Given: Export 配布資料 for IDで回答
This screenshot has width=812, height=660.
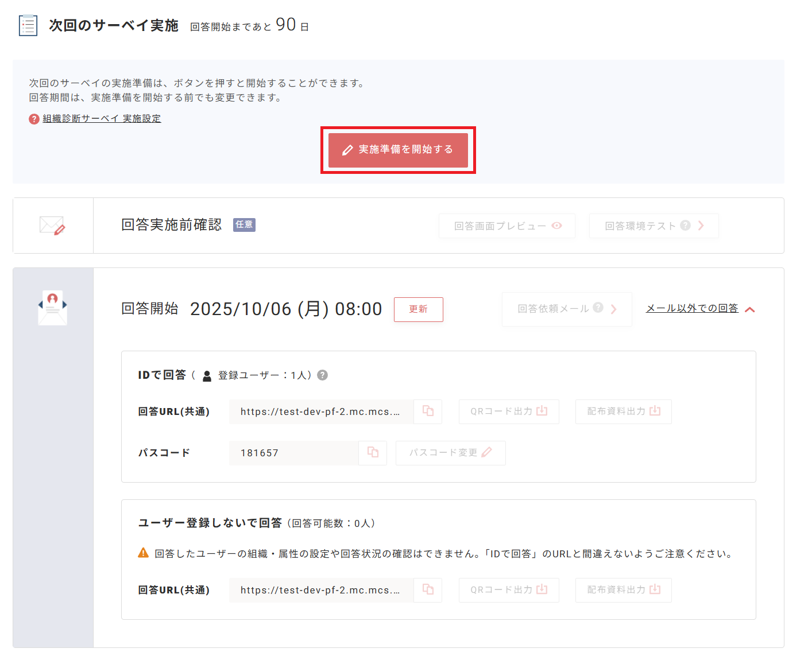Looking at the screenshot, I should point(623,411).
